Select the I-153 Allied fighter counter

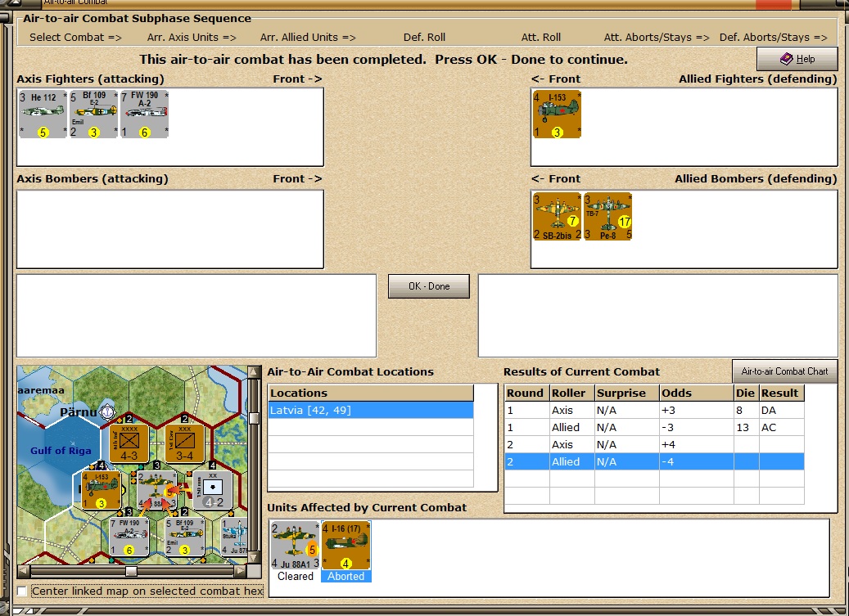[557, 114]
